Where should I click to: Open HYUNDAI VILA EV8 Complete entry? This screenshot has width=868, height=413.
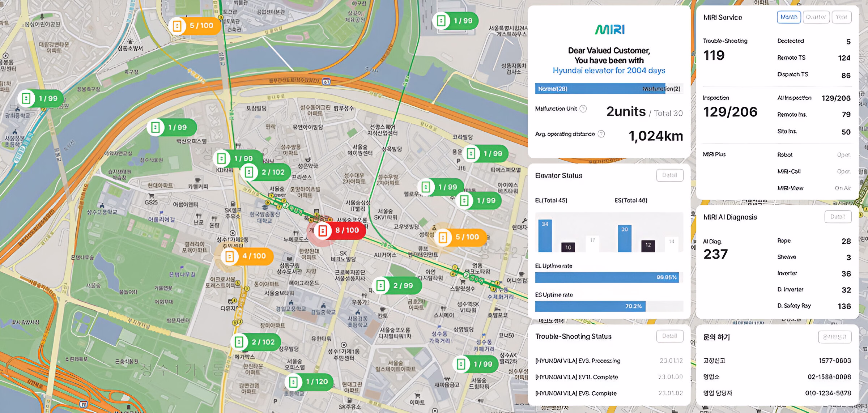576,393
